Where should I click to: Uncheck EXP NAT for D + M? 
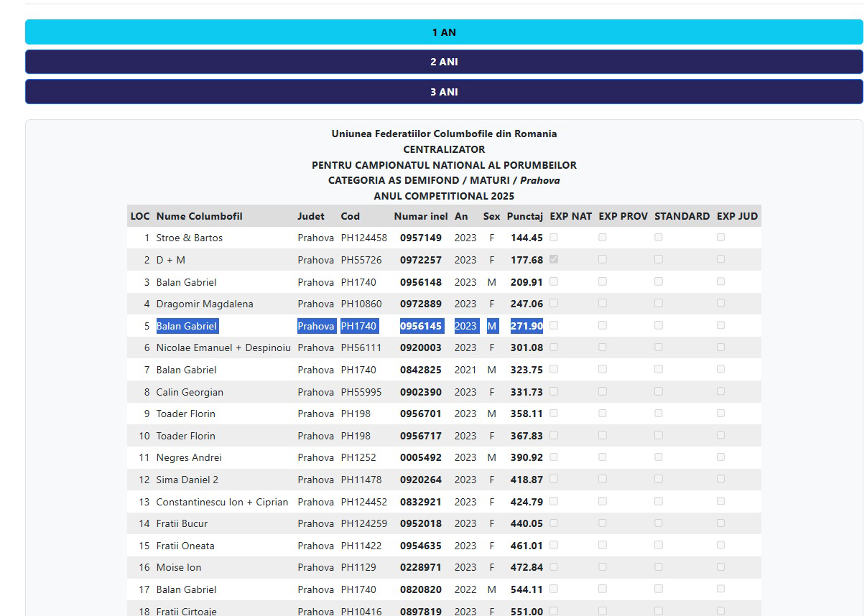[x=554, y=259]
